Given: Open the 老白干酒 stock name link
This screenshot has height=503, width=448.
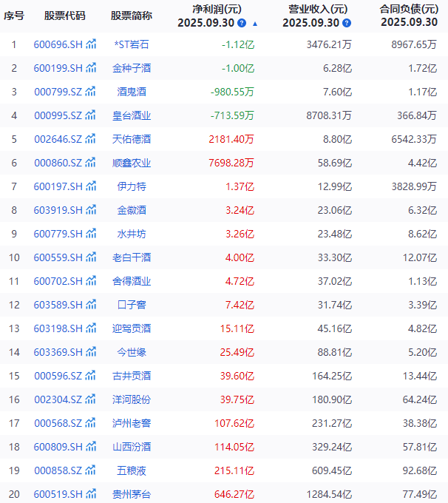Looking at the screenshot, I should (132, 257).
